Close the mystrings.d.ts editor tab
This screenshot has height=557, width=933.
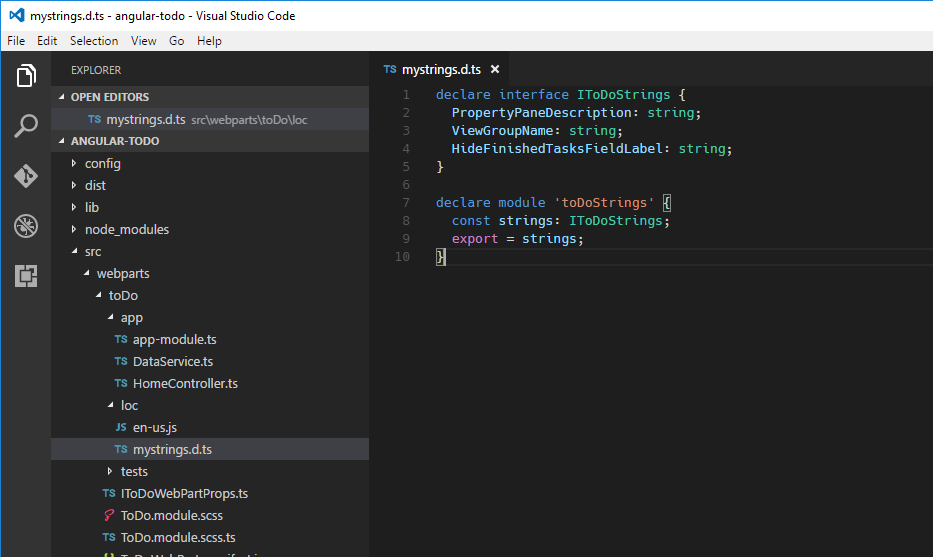494,70
